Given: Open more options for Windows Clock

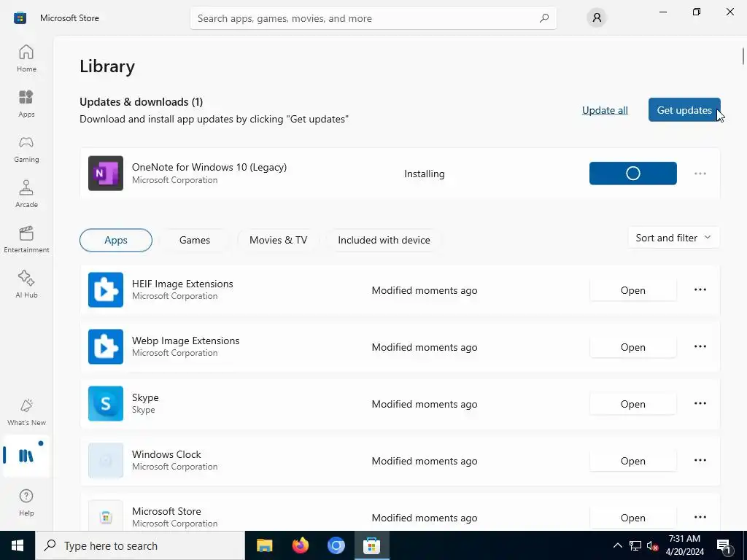Looking at the screenshot, I should click(x=700, y=461).
